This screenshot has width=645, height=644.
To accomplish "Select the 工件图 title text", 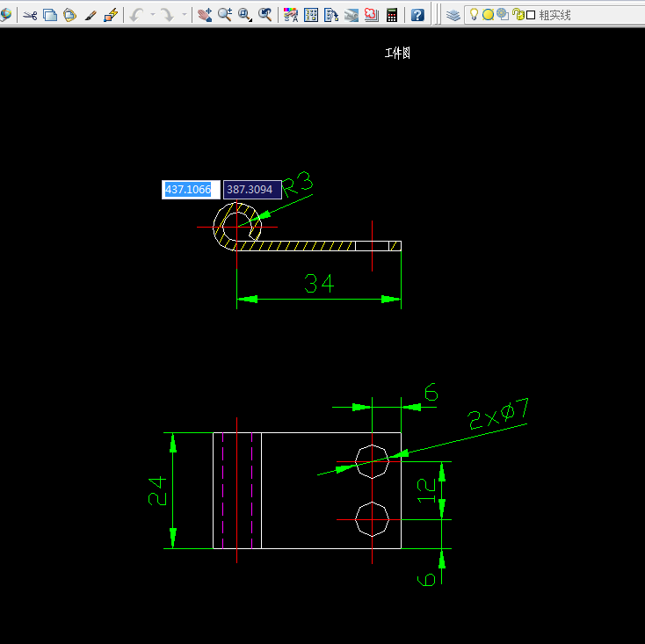I will (x=397, y=53).
